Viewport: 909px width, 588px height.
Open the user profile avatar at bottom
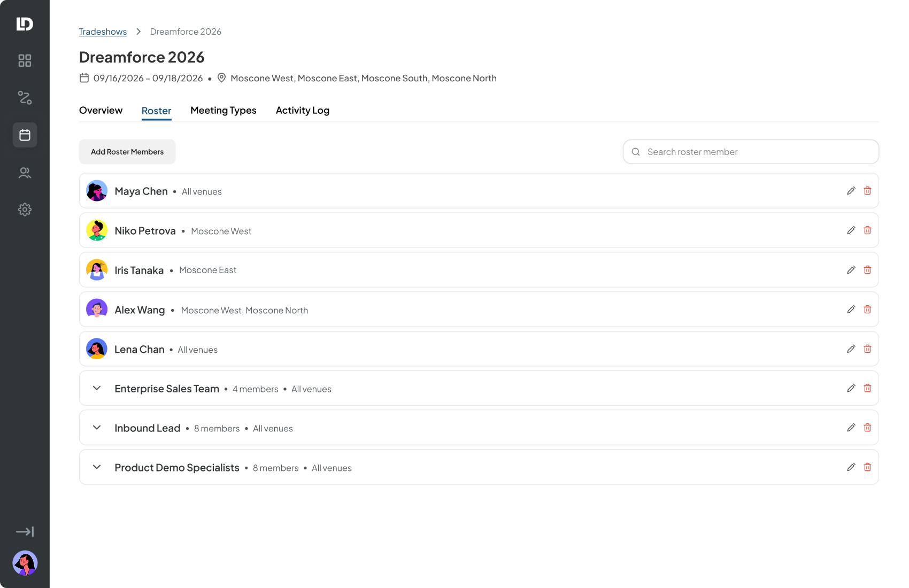[25, 563]
